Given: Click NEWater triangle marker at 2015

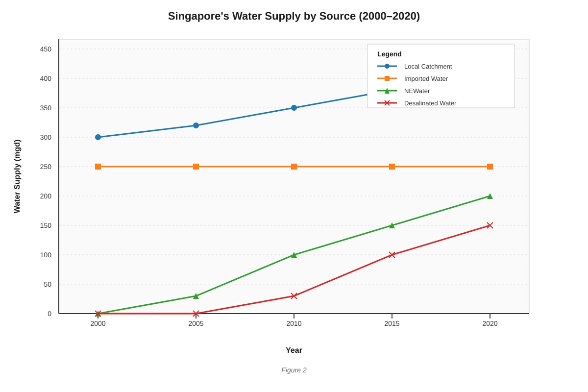Looking at the screenshot, I should pos(392,225).
